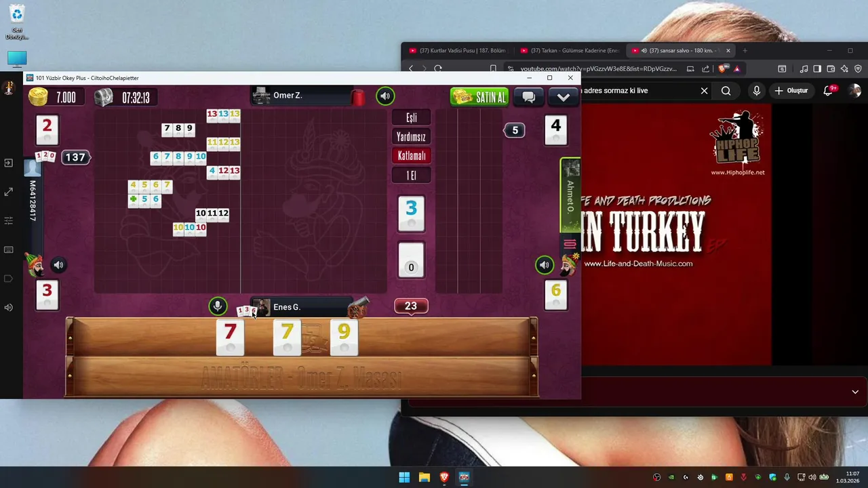Click the red 3 discard tile bottom-left
The image size is (868, 488).
[47, 294]
